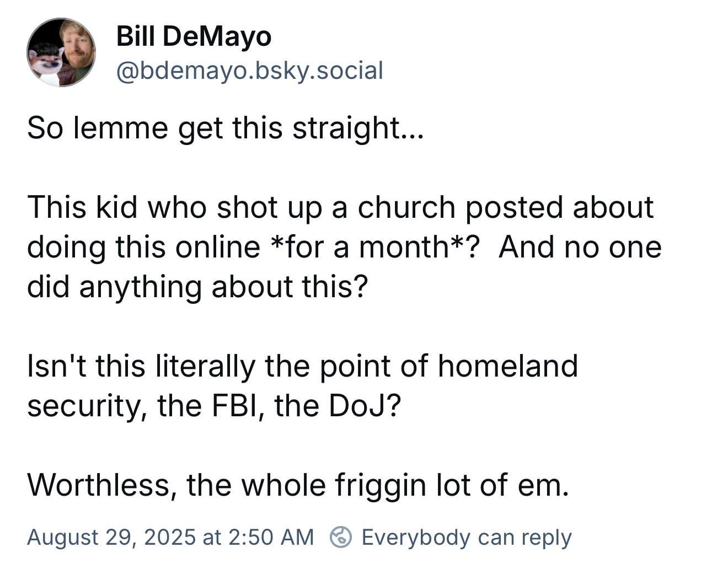This screenshot has height=569, width=728.
Task: Click the line starting with "Isn't this literally"
Action: click(302, 366)
